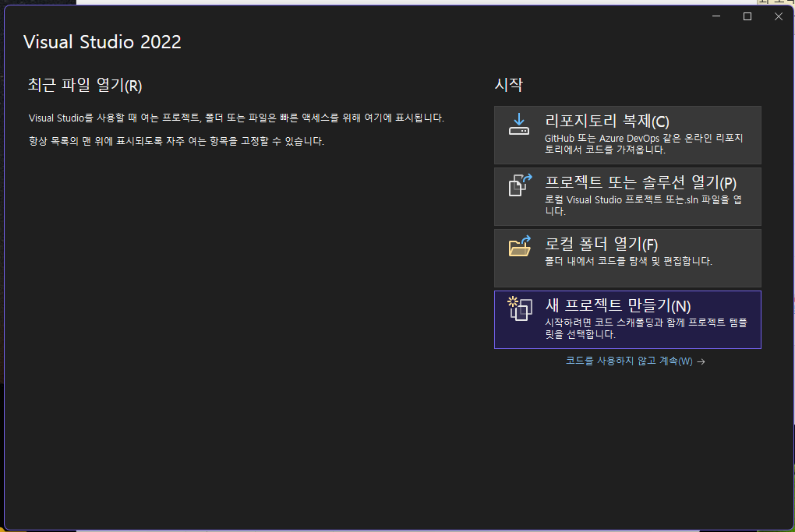Image resolution: width=795 pixels, height=532 pixels.
Task: Choose 프로젝트 또는 솔루션 열기(P) title
Action: pos(641,182)
